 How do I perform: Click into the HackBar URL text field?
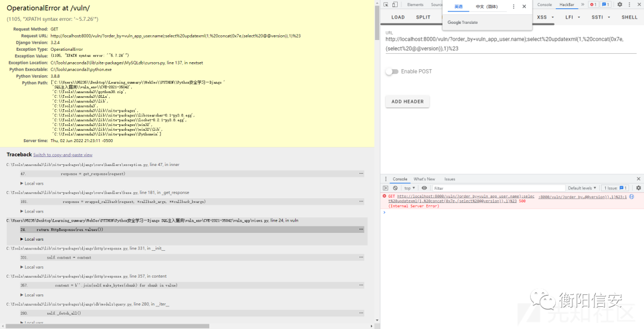pyautogui.click(x=510, y=44)
